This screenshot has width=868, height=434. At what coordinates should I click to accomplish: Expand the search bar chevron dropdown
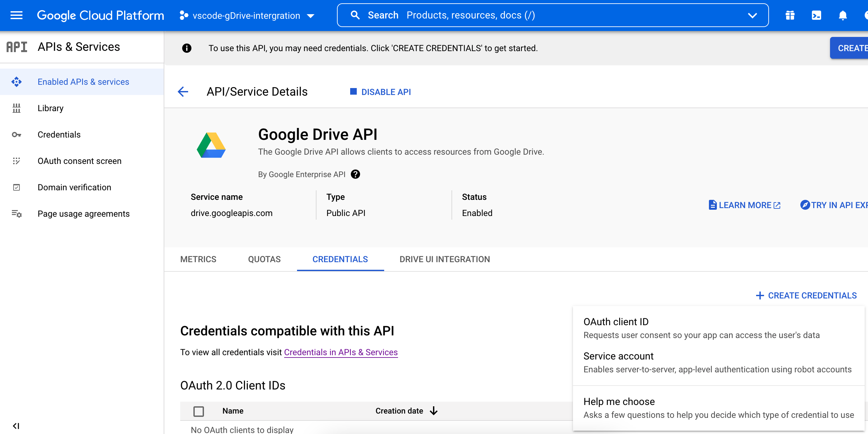coord(752,15)
